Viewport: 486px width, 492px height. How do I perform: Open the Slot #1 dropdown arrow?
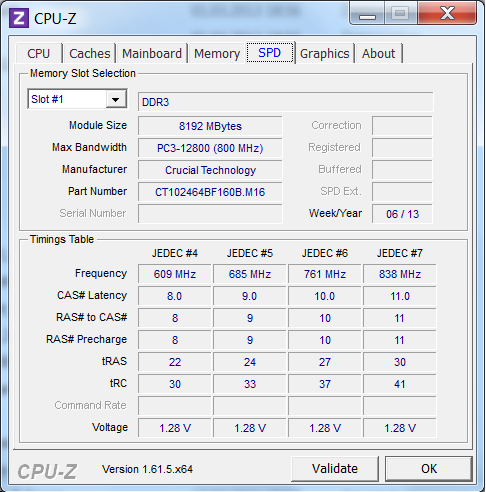click(116, 99)
